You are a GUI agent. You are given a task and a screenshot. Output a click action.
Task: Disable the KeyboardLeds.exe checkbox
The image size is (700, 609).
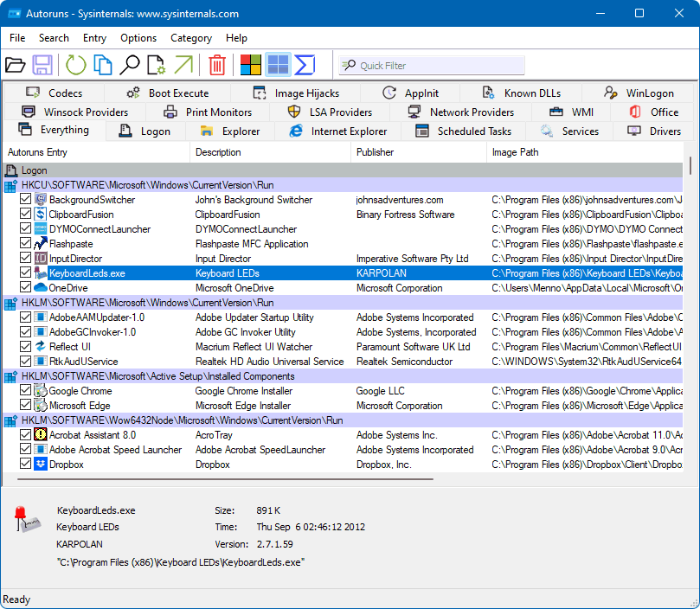coord(25,272)
